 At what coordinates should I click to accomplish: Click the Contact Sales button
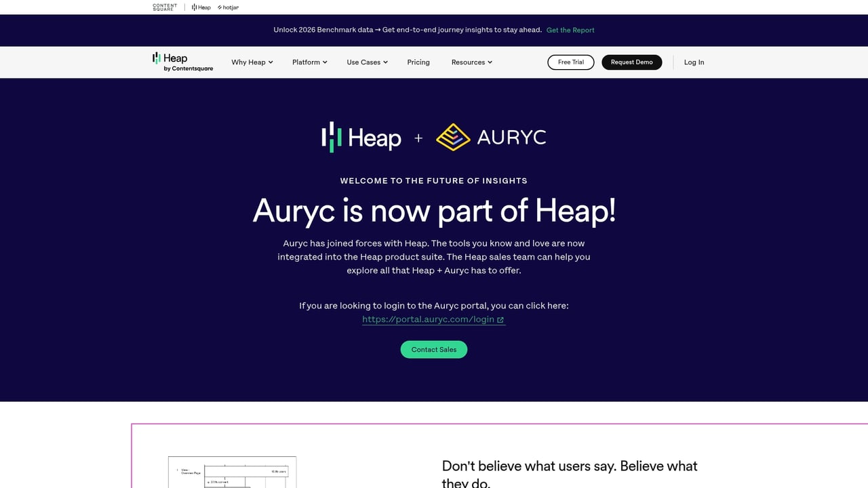point(433,349)
